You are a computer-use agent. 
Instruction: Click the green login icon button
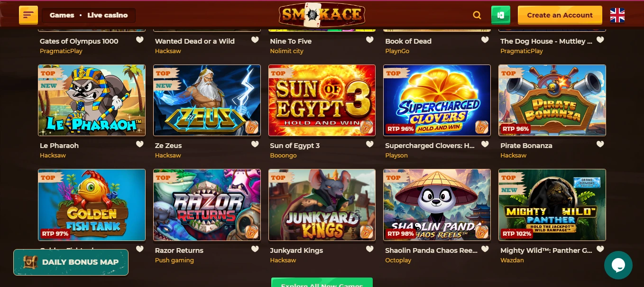point(501,15)
